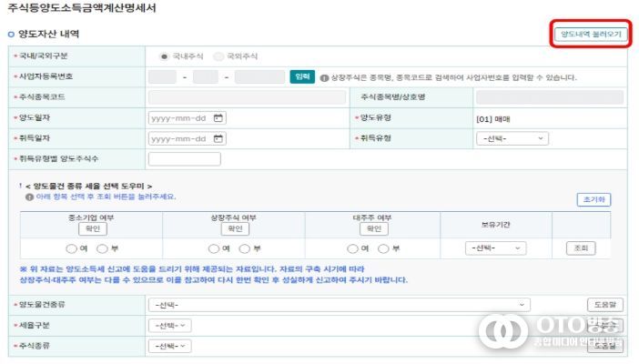Click 확인 under 상장주식 여부
Image resolution: width=639 pixels, height=364 pixels.
click(235, 229)
